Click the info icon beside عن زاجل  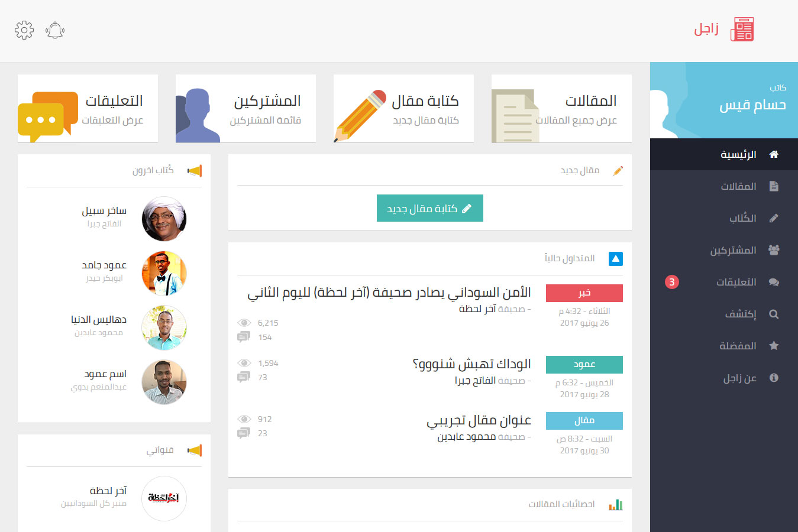click(x=774, y=378)
